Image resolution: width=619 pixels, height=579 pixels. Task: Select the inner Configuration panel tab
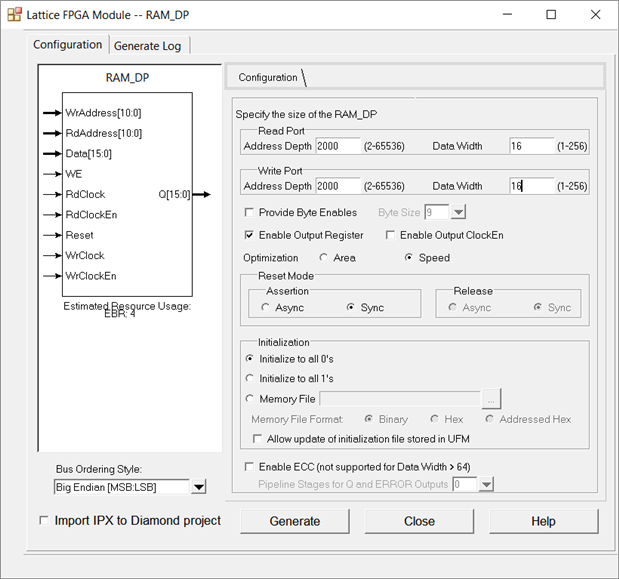268,77
